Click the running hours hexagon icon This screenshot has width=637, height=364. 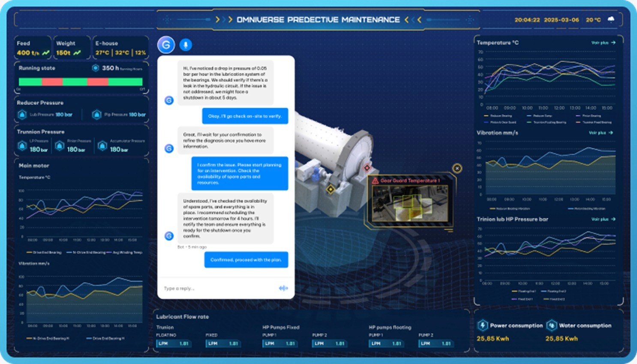(96, 68)
